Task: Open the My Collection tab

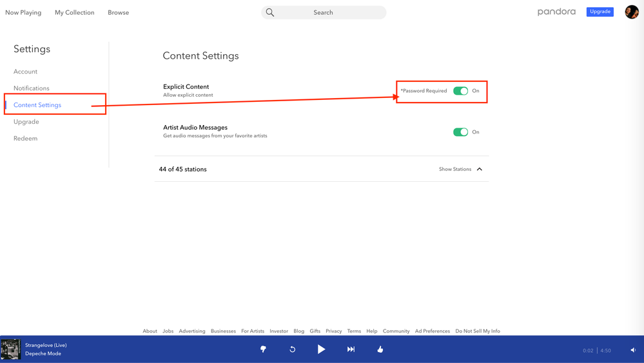Action: tap(74, 12)
